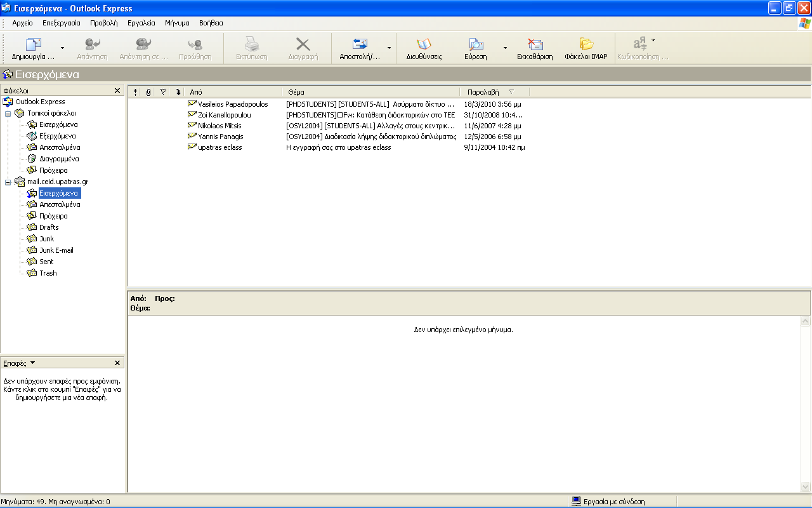Open the Μήνυμα menu
This screenshot has width=812, height=508.
click(x=177, y=23)
